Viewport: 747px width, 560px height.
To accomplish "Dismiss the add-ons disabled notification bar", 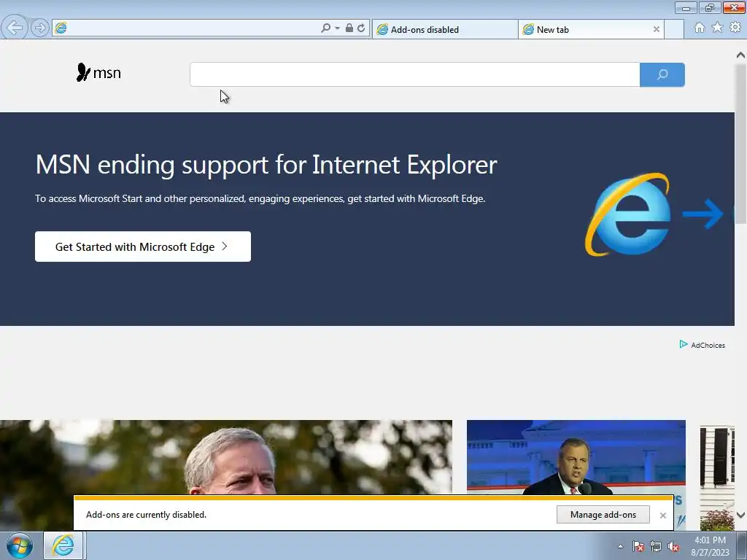I will (x=662, y=516).
